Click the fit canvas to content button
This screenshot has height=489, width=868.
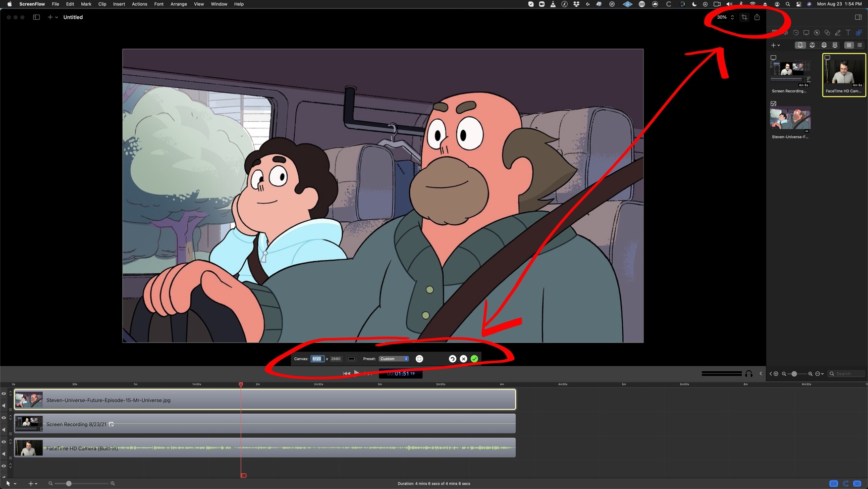click(x=419, y=359)
